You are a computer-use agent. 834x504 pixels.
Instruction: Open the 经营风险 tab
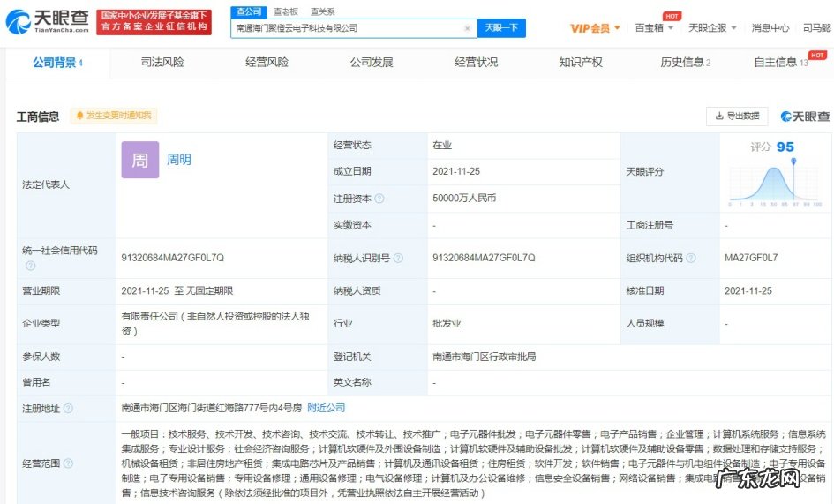[x=267, y=63]
